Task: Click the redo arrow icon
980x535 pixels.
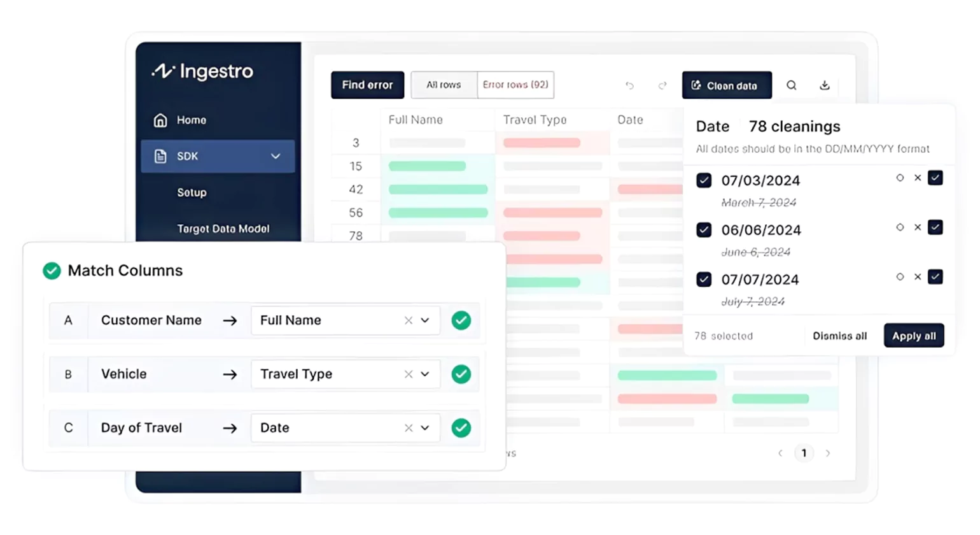Action: point(662,85)
